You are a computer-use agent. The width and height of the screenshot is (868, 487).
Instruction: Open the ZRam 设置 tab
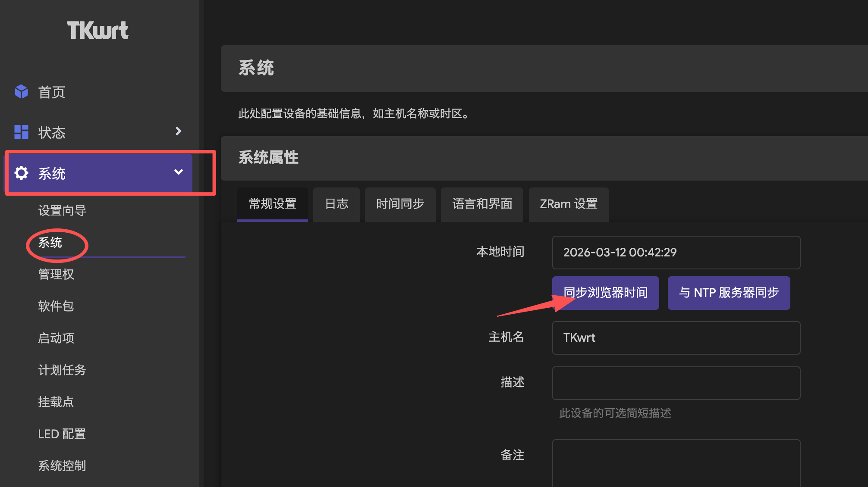[568, 204]
